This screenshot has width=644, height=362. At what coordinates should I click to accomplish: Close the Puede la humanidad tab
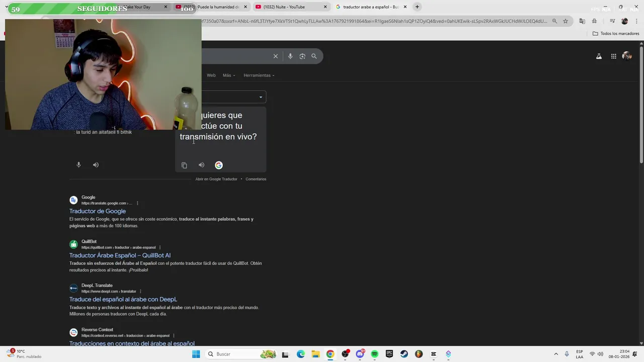click(246, 7)
